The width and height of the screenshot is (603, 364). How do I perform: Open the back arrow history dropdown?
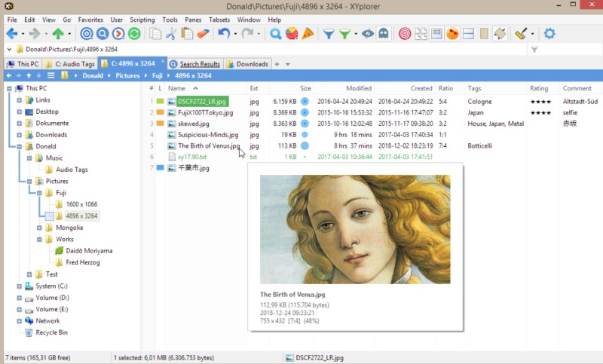point(23,34)
